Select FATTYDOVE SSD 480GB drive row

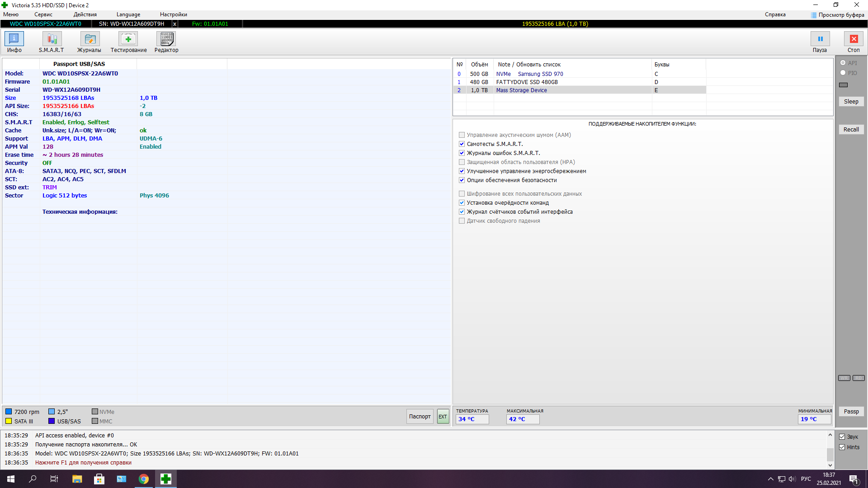coord(580,82)
